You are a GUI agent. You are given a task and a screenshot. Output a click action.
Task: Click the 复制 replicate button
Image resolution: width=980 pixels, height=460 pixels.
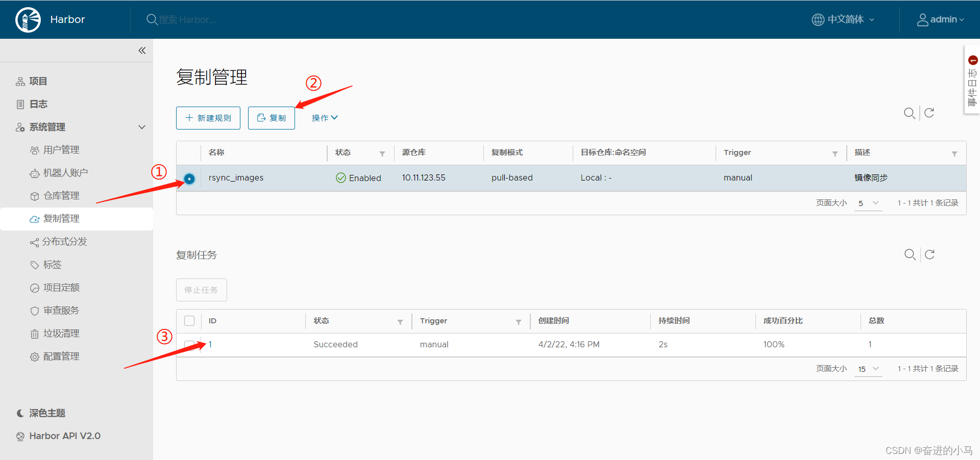point(272,118)
